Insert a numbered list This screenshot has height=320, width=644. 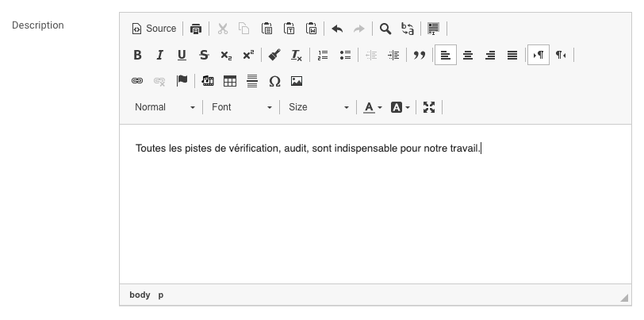pyautogui.click(x=323, y=55)
